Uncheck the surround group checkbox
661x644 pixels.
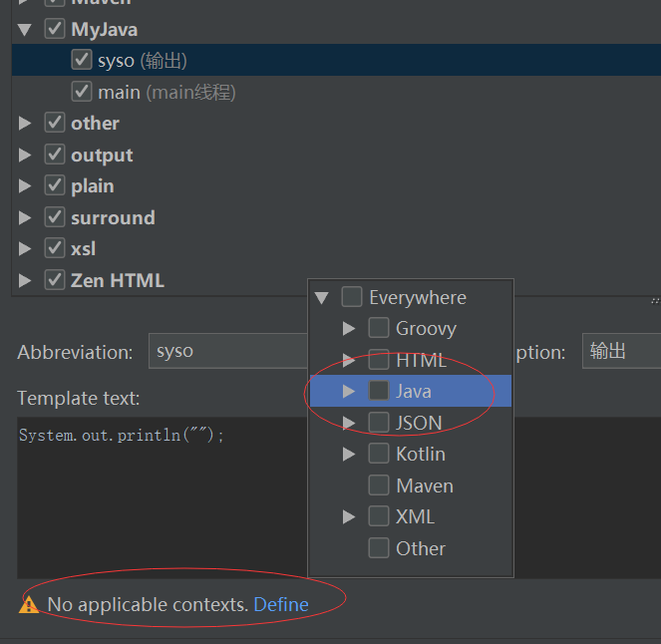tap(55, 217)
